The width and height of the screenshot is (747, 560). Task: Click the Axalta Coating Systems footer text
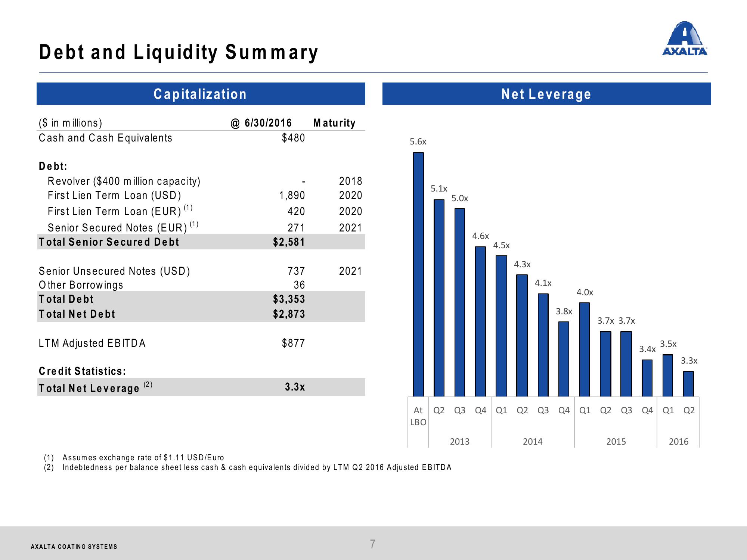[74, 547]
